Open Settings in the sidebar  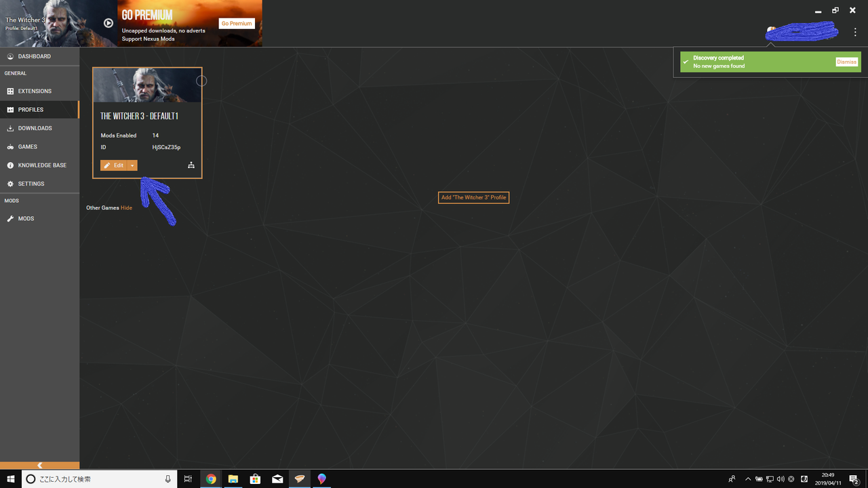pyautogui.click(x=39, y=184)
